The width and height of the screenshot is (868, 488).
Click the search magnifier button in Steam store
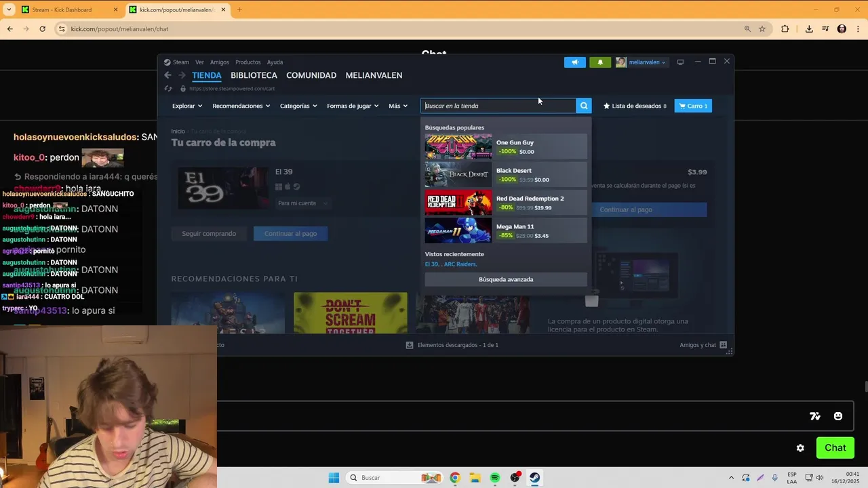pos(584,106)
